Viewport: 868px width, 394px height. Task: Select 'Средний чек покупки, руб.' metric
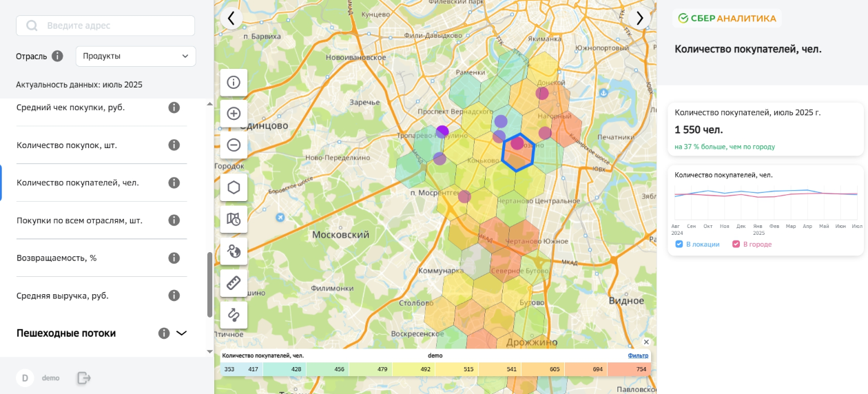[x=71, y=107]
